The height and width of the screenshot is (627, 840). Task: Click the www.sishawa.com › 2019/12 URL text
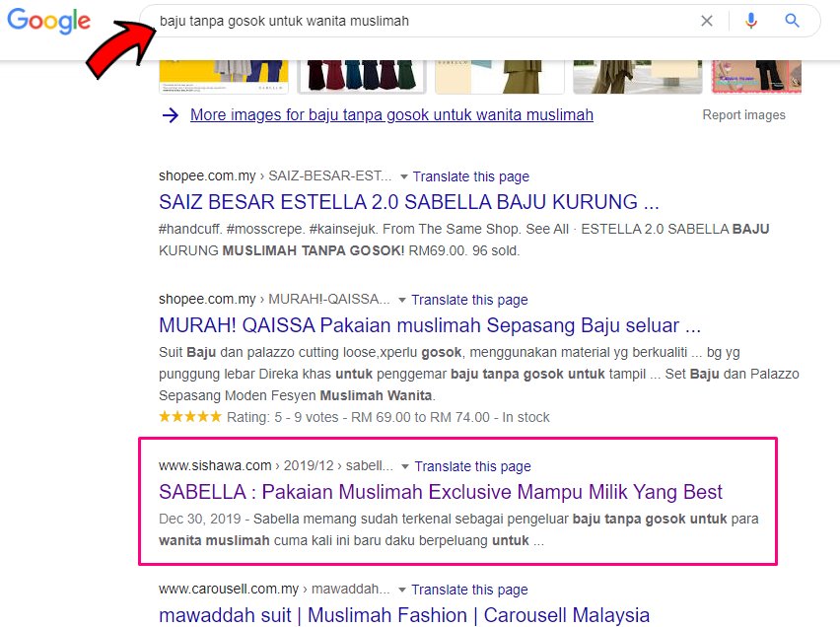tap(276, 465)
